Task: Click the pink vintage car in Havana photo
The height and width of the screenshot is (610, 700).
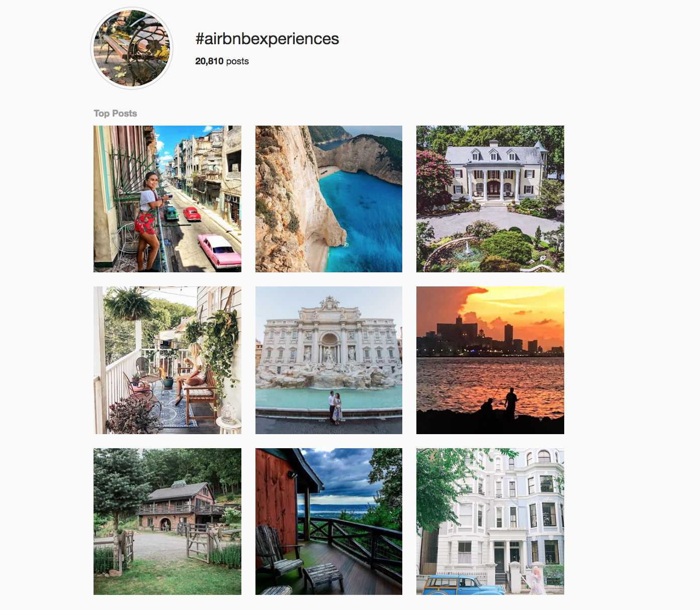Action: pyautogui.click(x=219, y=251)
